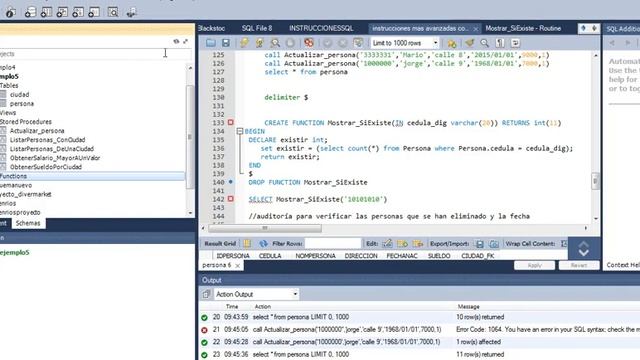Focus the schema filter objects field
The image size is (640, 360).
[96, 53]
